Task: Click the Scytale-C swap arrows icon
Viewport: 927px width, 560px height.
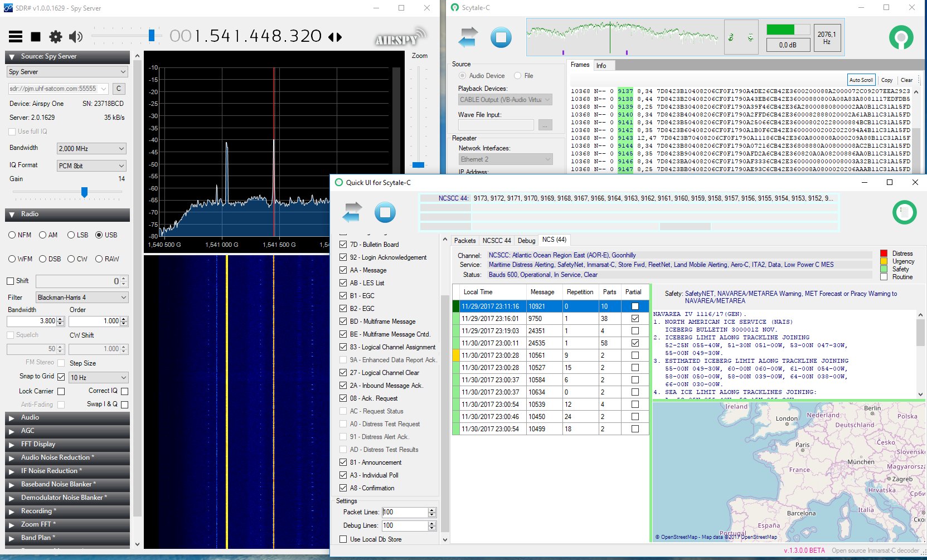Action: pyautogui.click(x=468, y=37)
